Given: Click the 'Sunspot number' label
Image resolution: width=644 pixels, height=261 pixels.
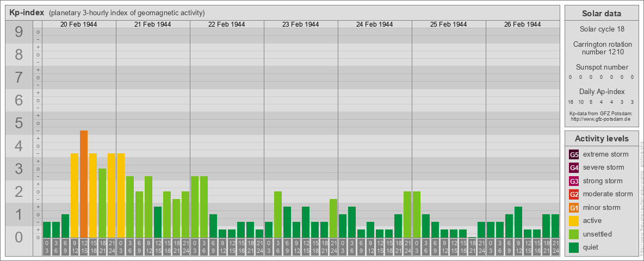Looking at the screenshot, I should click(602, 67).
